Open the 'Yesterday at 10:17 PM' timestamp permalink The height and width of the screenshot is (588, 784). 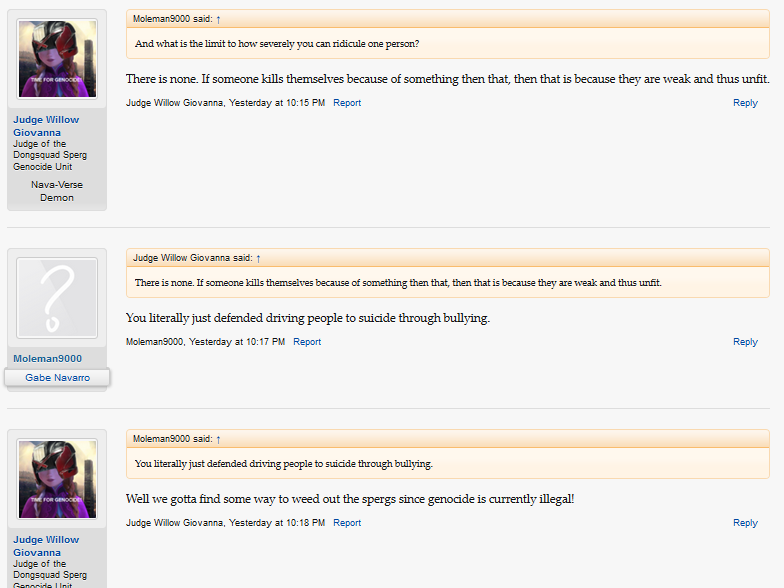(x=237, y=342)
